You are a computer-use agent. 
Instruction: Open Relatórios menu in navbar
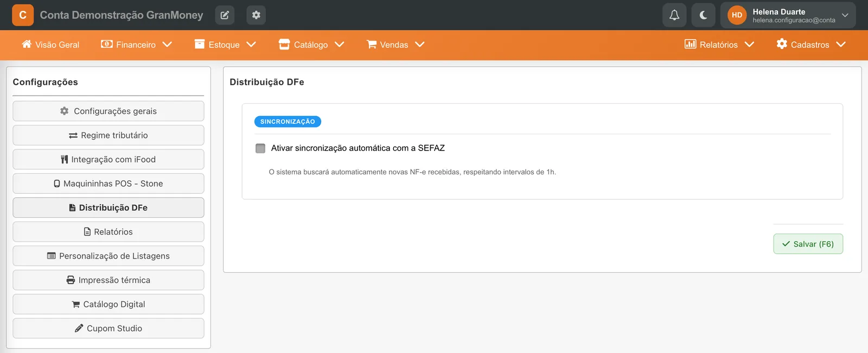[719, 45]
